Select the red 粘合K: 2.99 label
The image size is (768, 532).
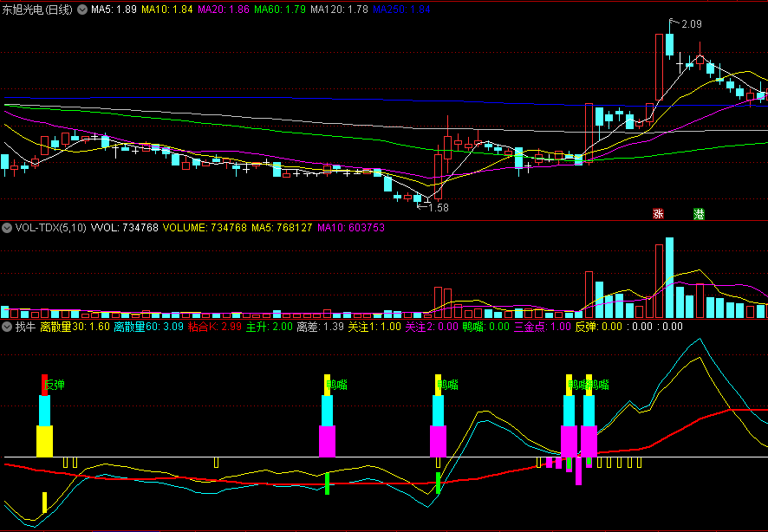[x=214, y=327]
